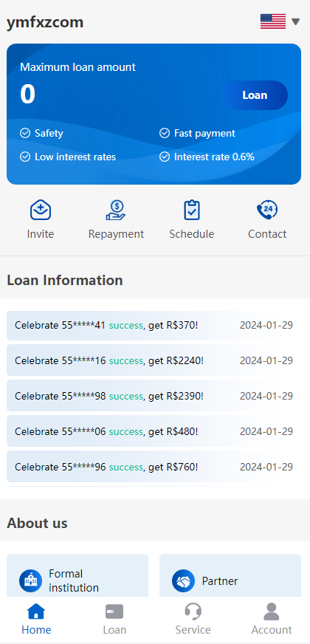Click the Fast payment checkmark circle
The image size is (310, 644).
coord(165,133)
